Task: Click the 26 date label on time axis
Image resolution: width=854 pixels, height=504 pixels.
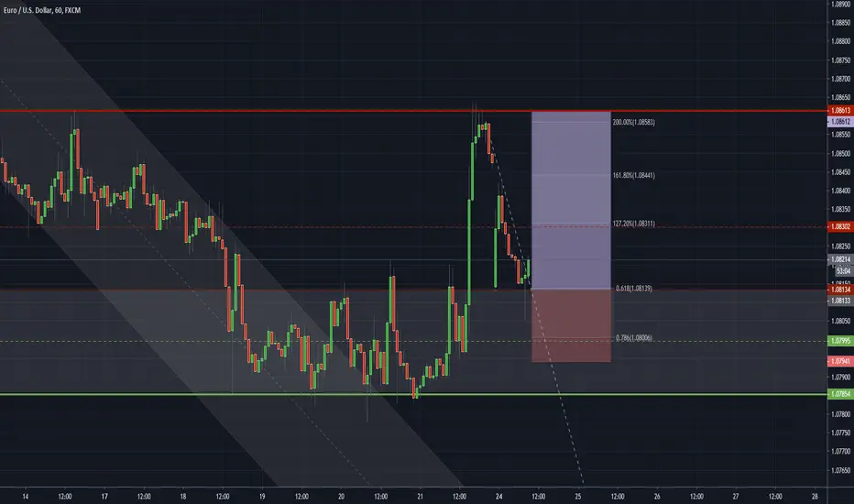Action: coord(657,497)
